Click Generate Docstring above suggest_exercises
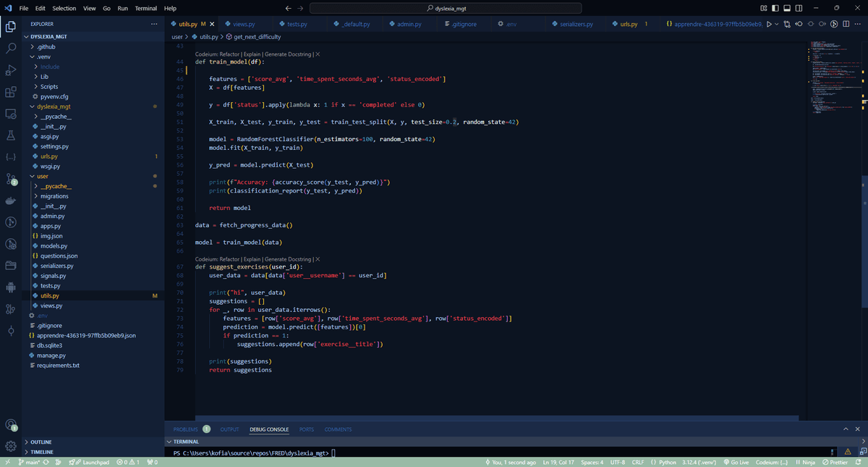This screenshot has width=868, height=467. click(x=288, y=258)
